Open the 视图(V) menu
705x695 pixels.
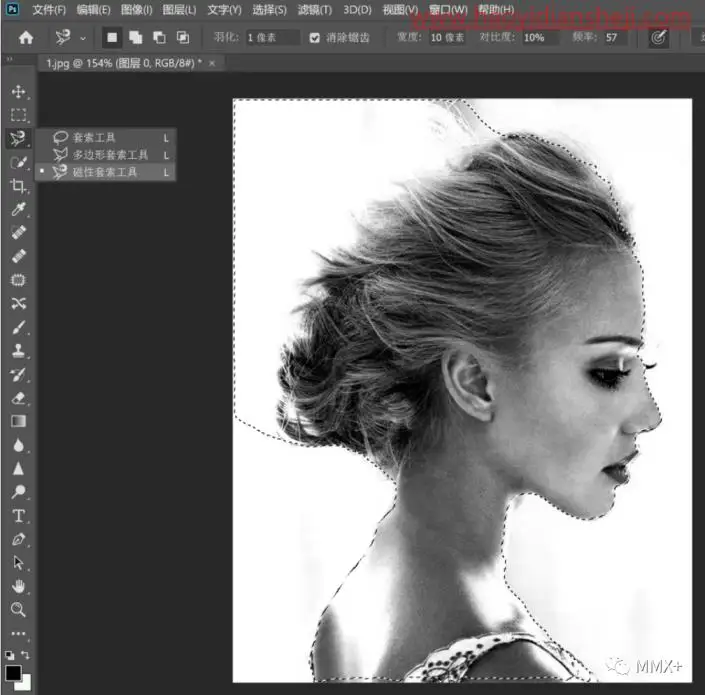(400, 9)
